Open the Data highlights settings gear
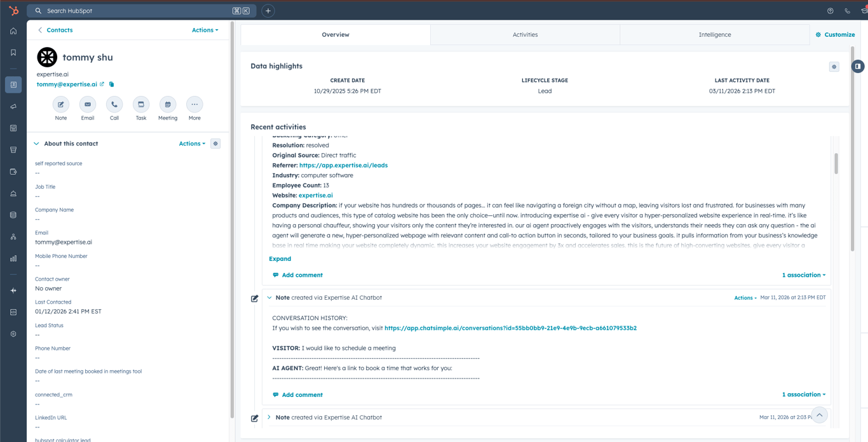 [834, 67]
